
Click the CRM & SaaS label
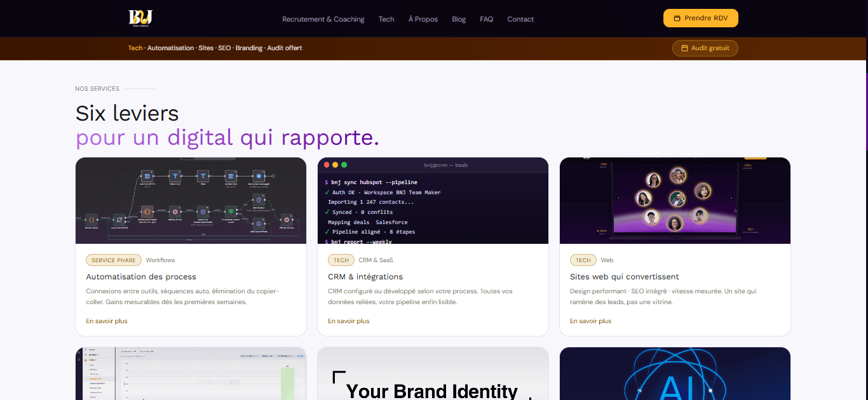[x=376, y=260]
